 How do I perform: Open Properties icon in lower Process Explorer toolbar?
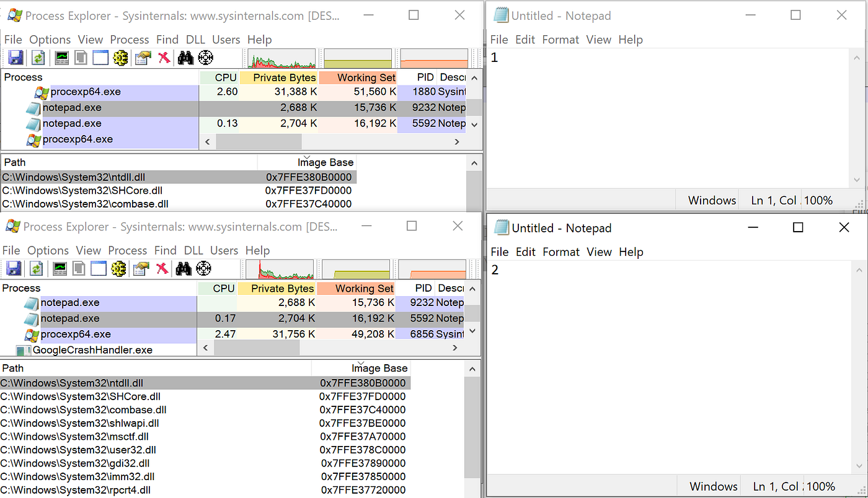point(141,268)
